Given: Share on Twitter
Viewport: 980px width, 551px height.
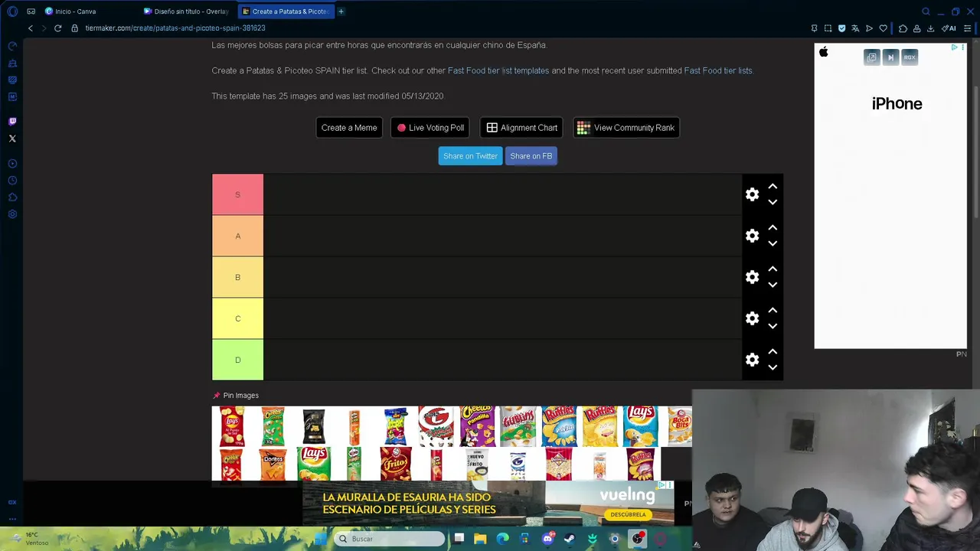Looking at the screenshot, I should [470, 156].
